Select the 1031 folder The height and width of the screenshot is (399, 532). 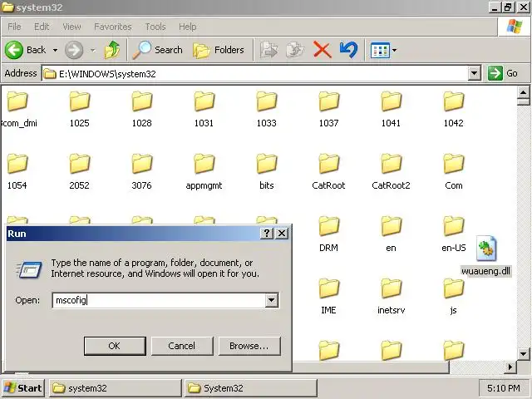(204, 109)
